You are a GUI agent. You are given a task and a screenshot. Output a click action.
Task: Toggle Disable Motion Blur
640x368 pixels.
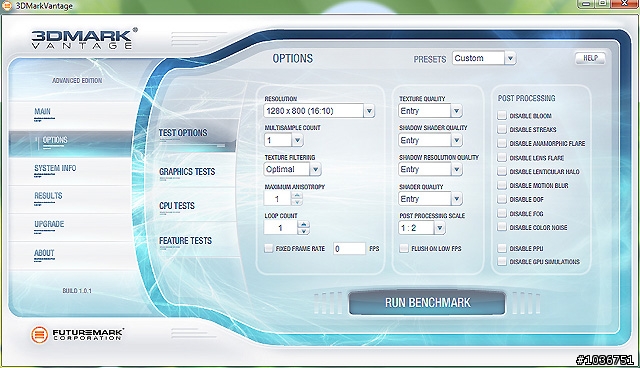coord(502,185)
